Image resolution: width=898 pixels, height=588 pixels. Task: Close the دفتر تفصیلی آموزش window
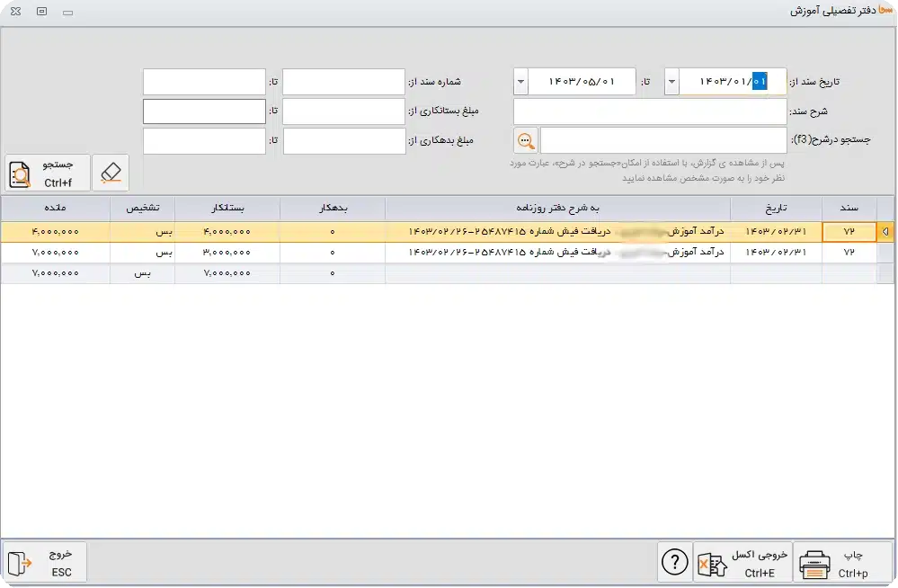pos(16,12)
